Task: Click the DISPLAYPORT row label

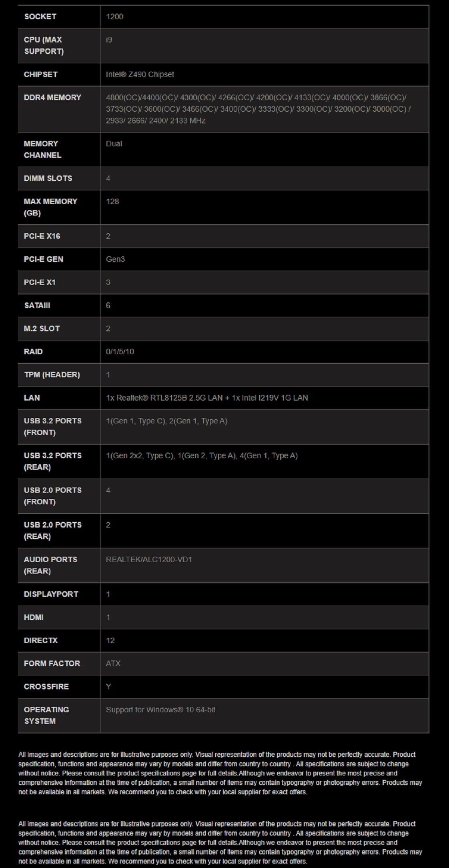Action: coord(51,594)
